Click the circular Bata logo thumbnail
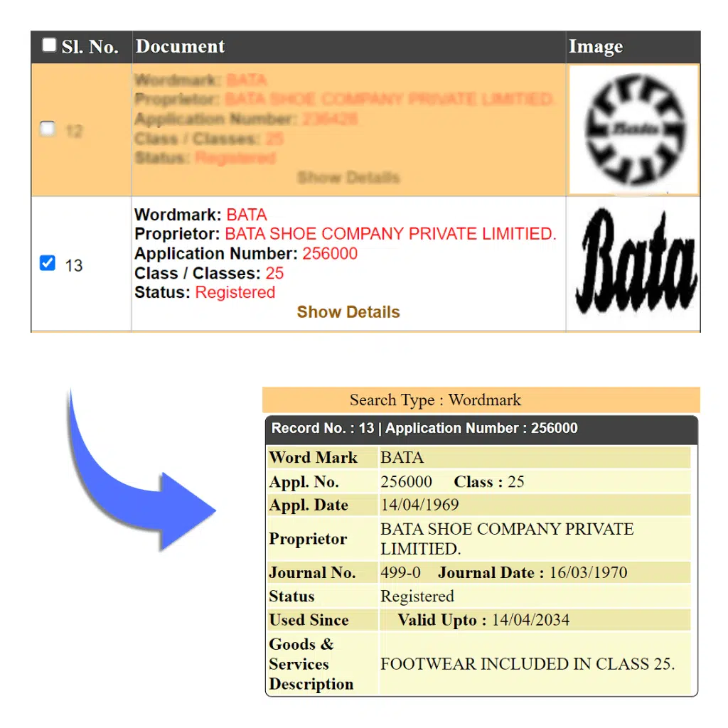 634,129
